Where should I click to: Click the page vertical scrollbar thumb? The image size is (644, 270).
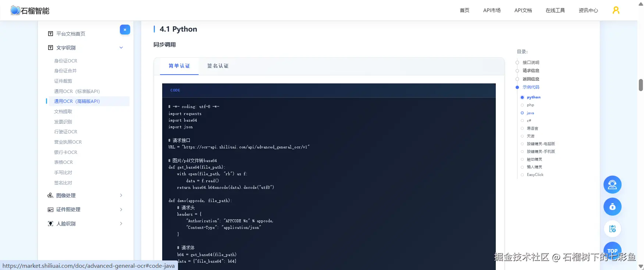click(641, 85)
